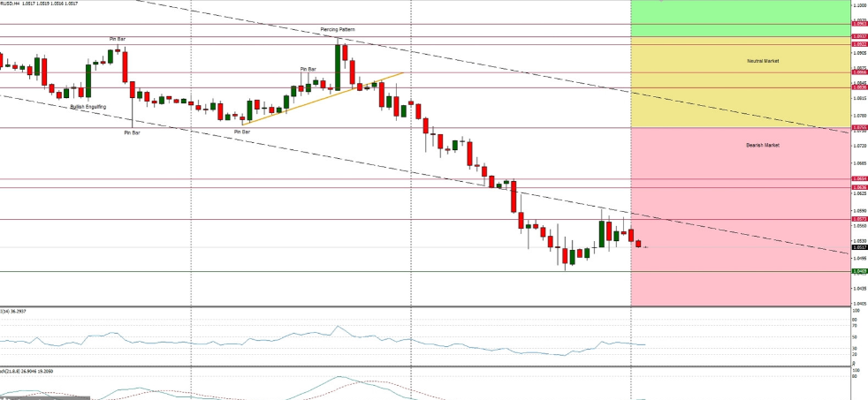Screen dimensions: 868x400
Task: Click the current price 1.0517 marker
Action: pos(857,248)
